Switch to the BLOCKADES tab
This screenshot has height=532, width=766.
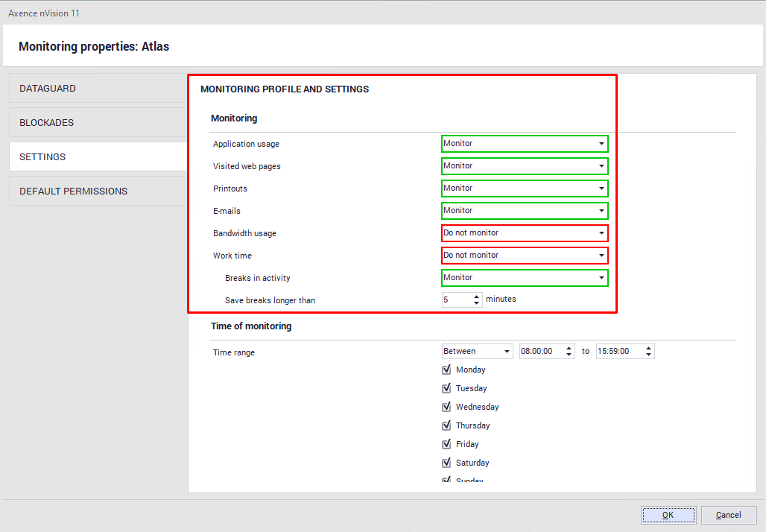pos(98,123)
